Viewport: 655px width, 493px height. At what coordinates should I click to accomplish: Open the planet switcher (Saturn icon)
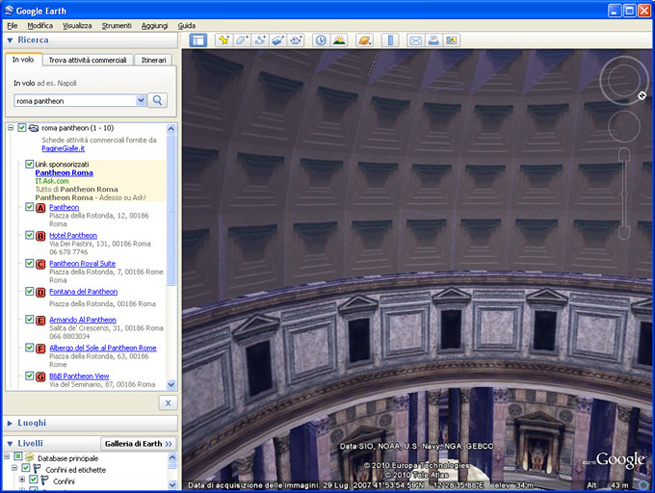coord(364,41)
